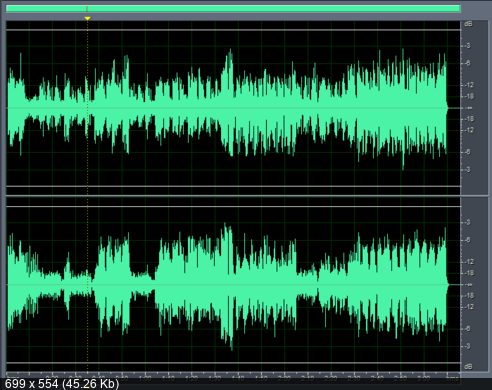Click the upper -6 mark on right channel scale
This screenshot has height=390, width=492.
[467, 240]
